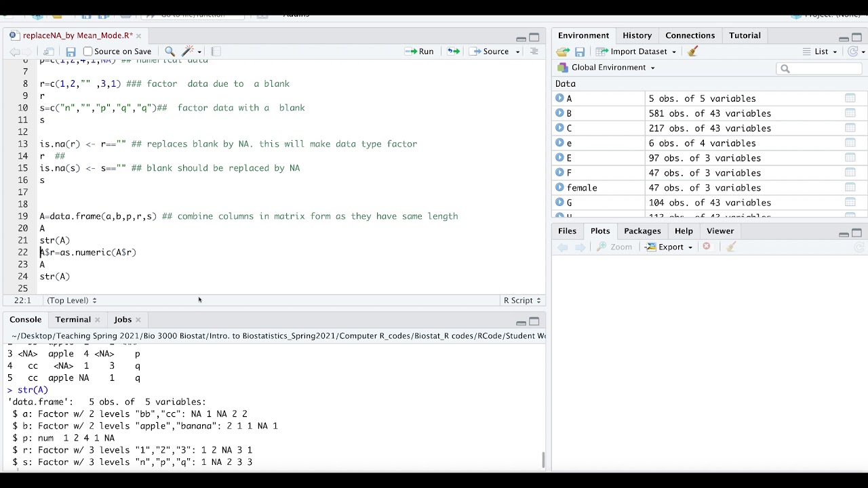868x488 pixels.
Task: Switch to Viewer tab
Action: [x=720, y=231]
